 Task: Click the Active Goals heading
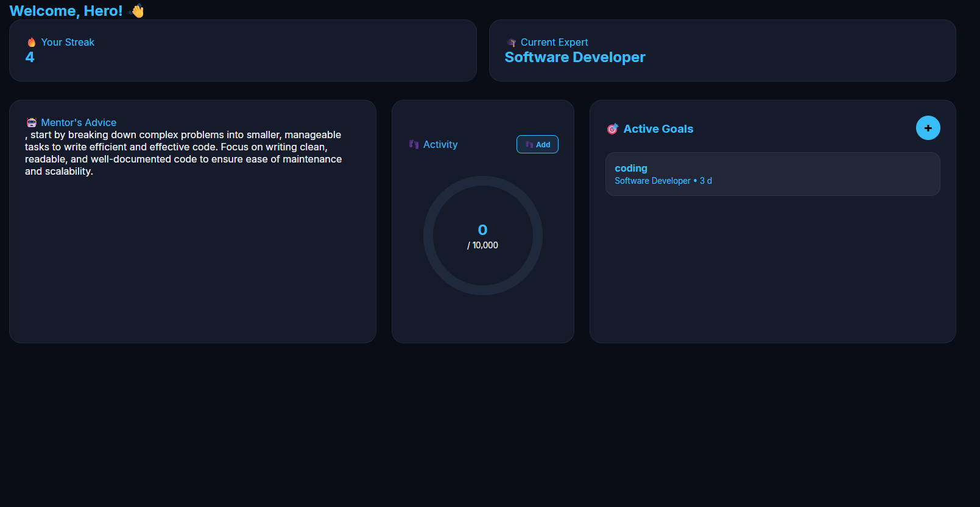[x=658, y=128]
